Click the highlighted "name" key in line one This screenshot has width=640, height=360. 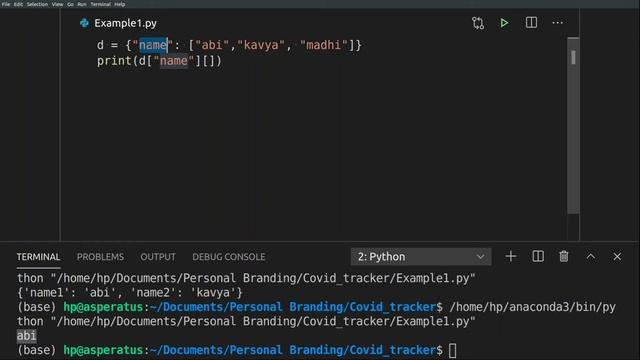point(153,45)
